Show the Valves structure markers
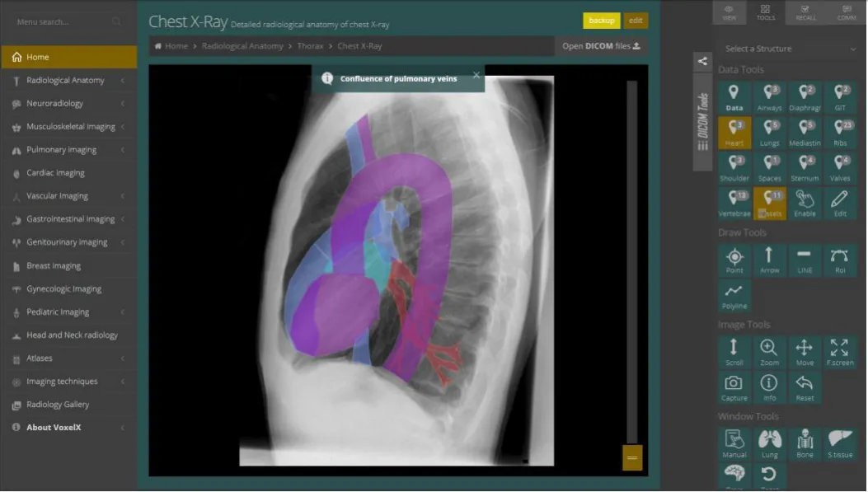This screenshot has height=492, width=868. tap(840, 168)
